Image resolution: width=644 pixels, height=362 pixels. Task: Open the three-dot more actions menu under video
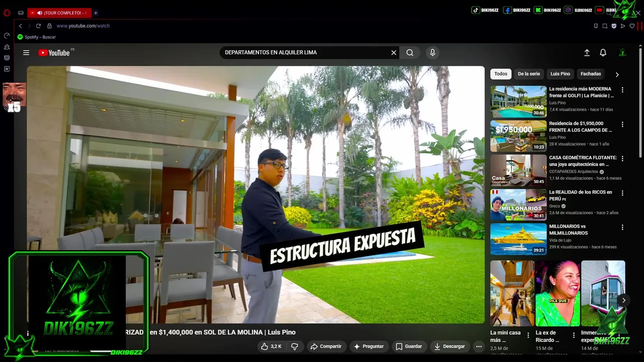pos(478,346)
